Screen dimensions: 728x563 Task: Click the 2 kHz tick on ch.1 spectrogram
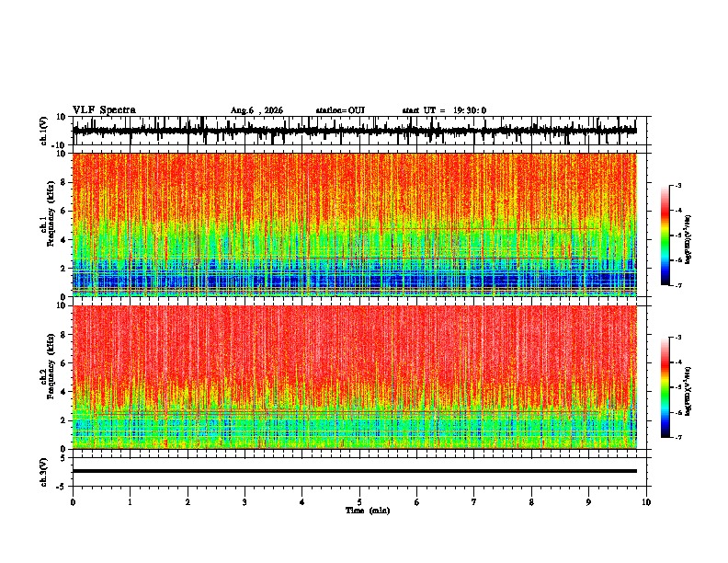(63, 269)
